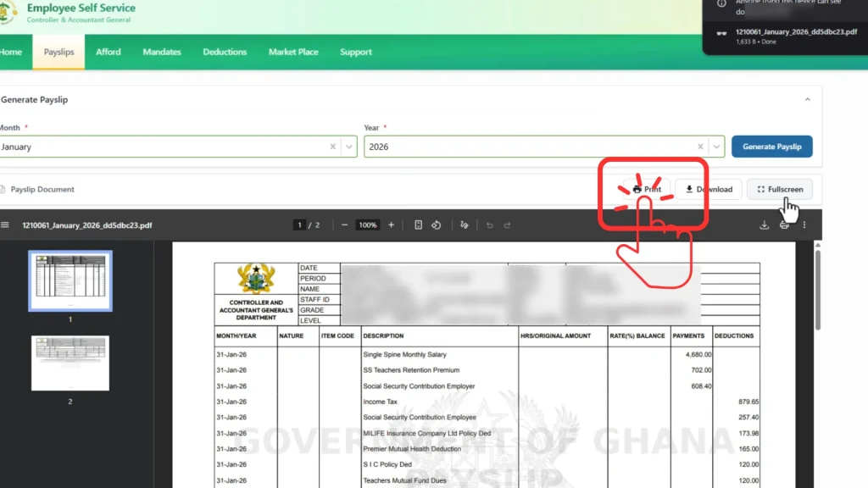This screenshot has height=488, width=868.
Task: Click the 879.65 deduction value
Action: pyautogui.click(x=748, y=402)
